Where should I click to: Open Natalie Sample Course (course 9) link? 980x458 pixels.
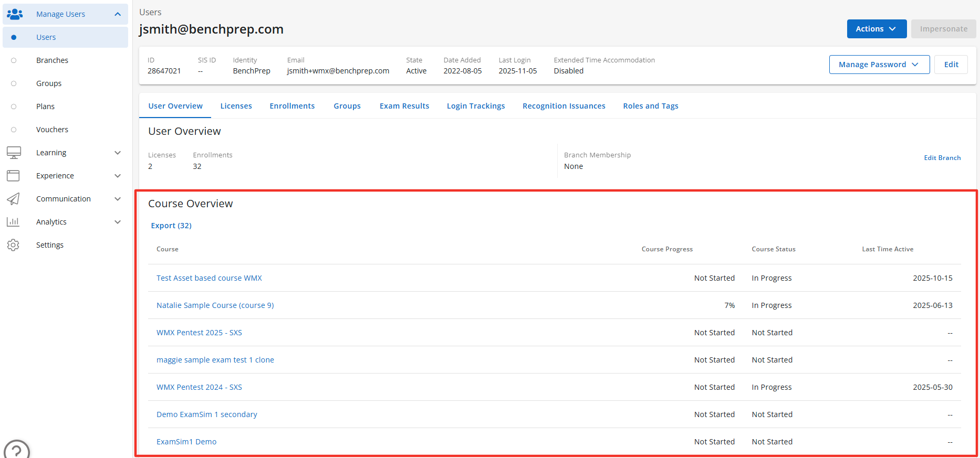point(215,305)
